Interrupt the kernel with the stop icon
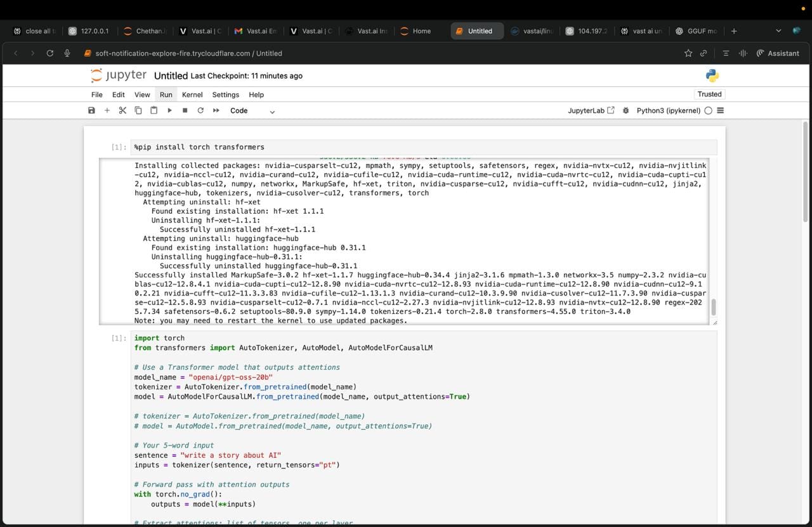The height and width of the screenshot is (527, 812). [x=185, y=110]
